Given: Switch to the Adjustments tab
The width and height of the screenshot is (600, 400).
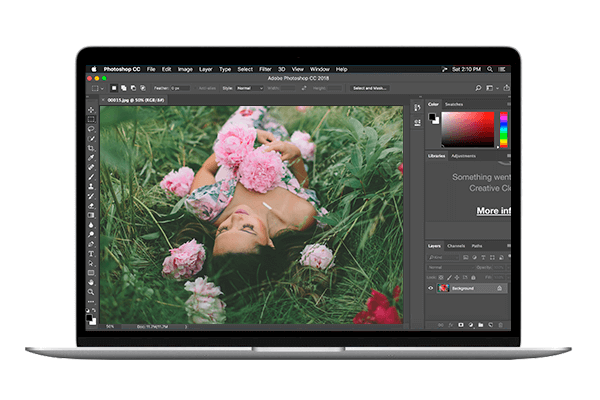Looking at the screenshot, I should (463, 156).
